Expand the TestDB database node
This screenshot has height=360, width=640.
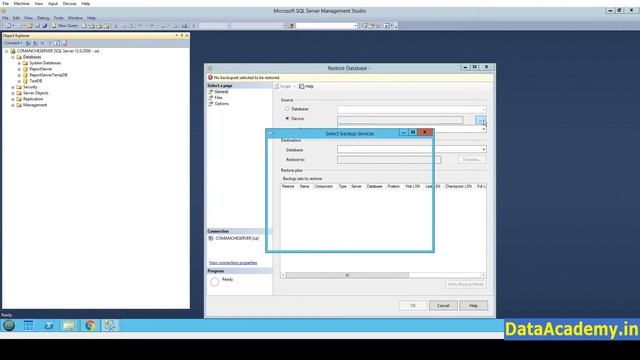(19, 81)
